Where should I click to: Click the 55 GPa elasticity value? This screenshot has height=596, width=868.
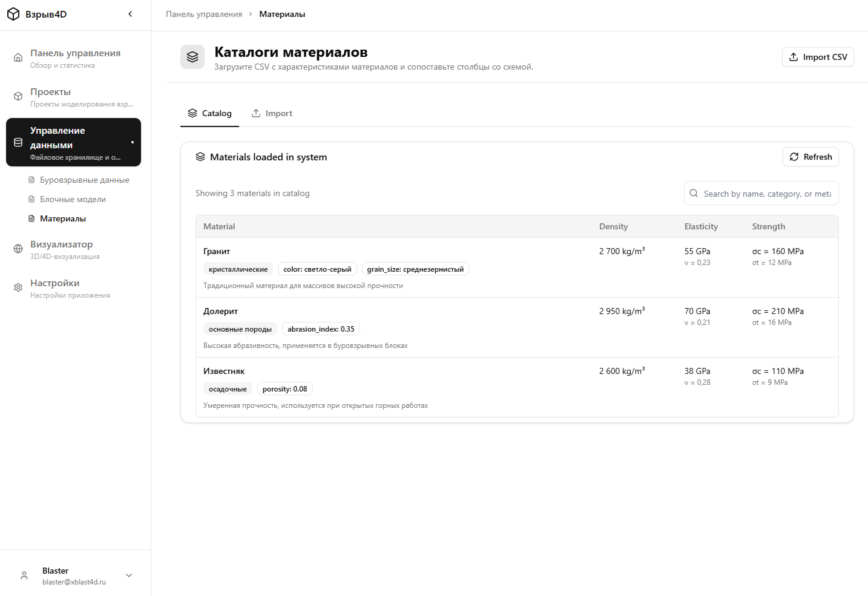click(697, 251)
